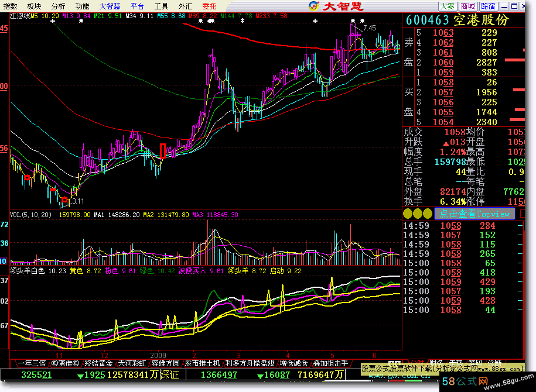Click the middle yellow circle beside Topview

click(x=418, y=214)
